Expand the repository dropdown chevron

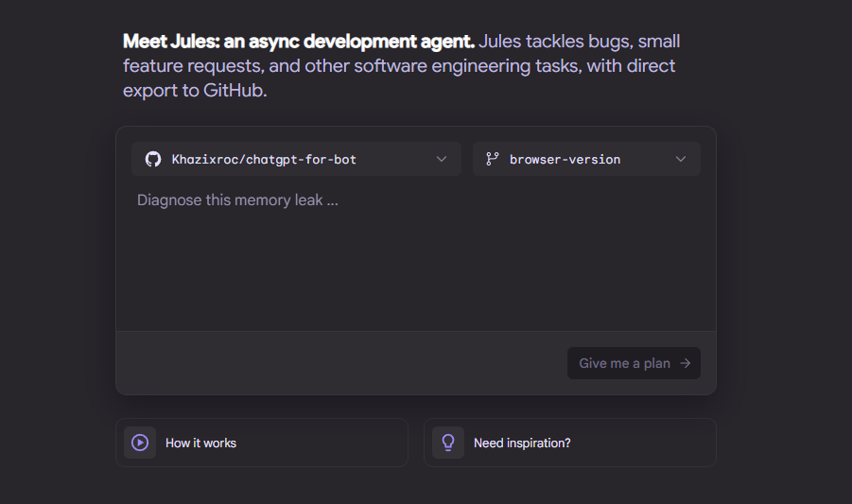coord(442,159)
